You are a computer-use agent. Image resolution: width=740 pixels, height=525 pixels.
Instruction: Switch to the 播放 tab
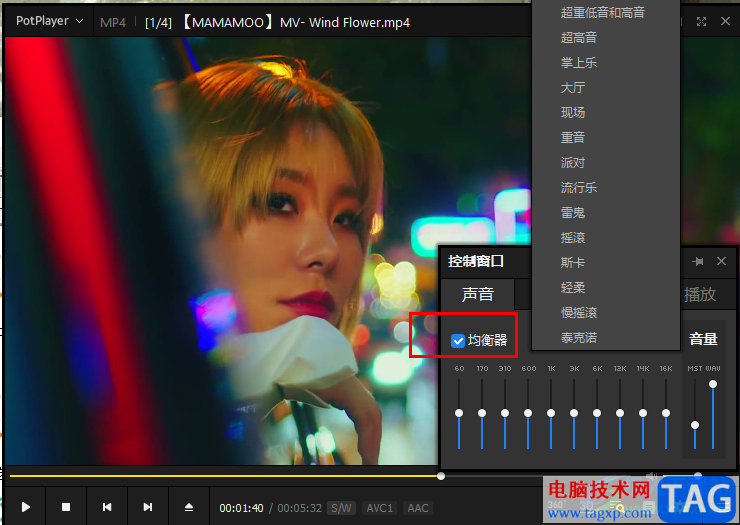[700, 294]
